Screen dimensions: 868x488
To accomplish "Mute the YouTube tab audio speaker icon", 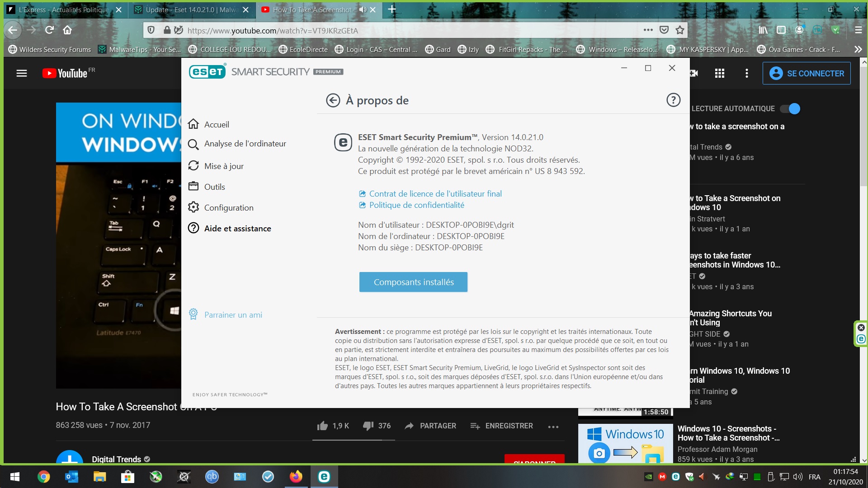I will 363,9.
